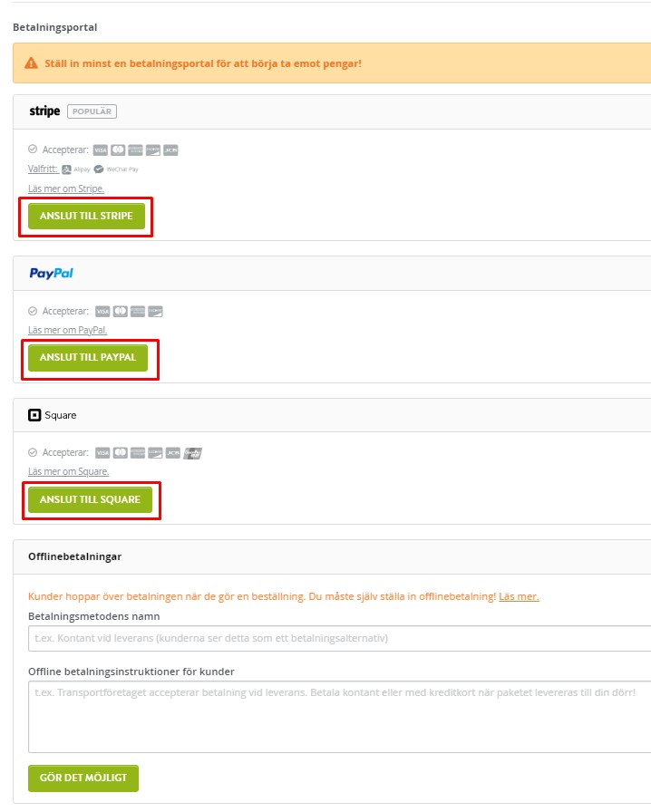
Task: Click the Accepterar label under Stripe
Action: [65, 150]
